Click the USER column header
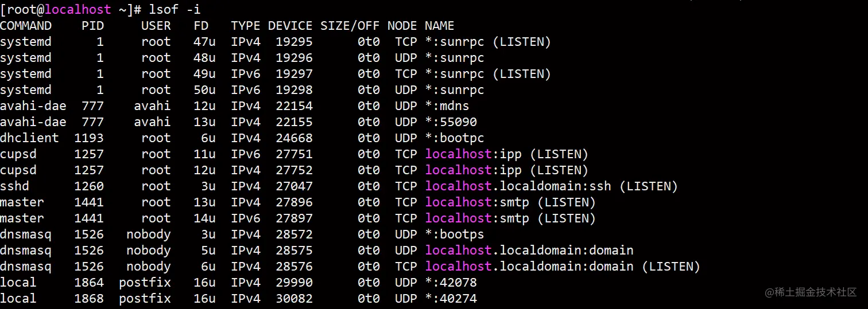The height and width of the screenshot is (309, 868). pos(156,26)
